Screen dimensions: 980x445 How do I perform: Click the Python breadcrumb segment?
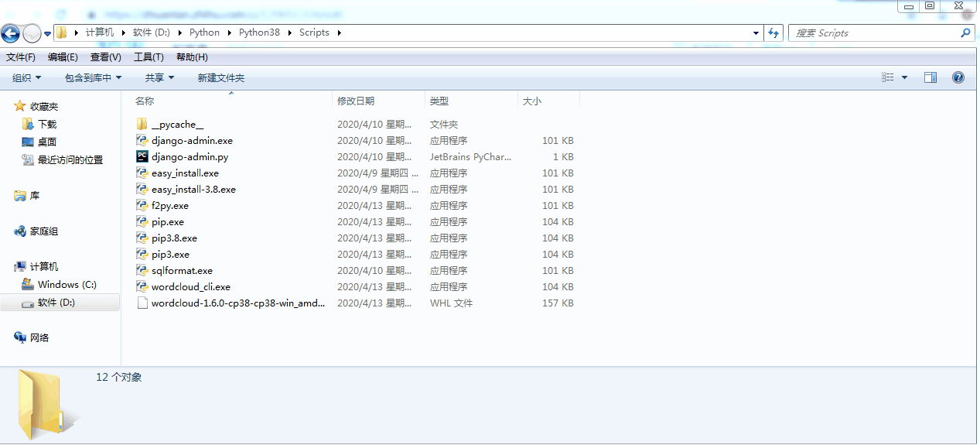pos(205,33)
